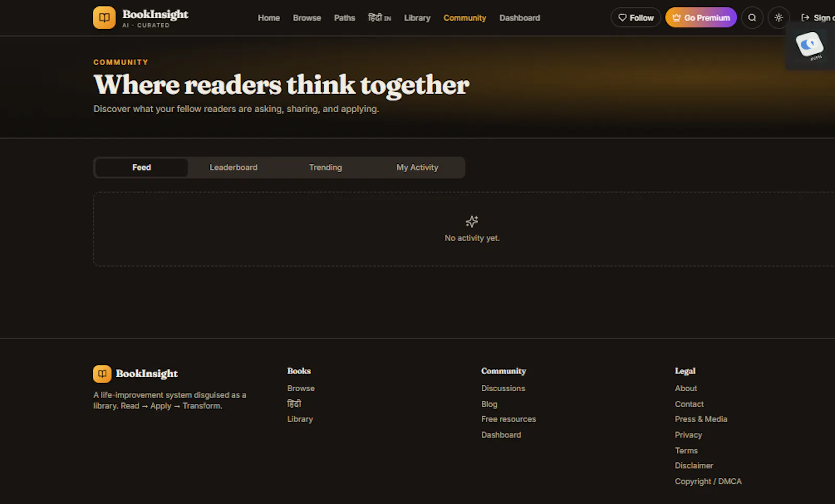Open the My Activity tab
The image size is (835, 504).
[417, 167]
